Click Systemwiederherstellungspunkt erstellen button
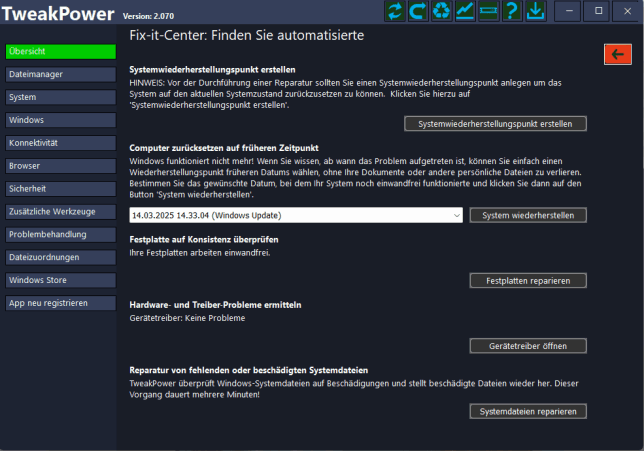Viewport: 644px width, 451px height. pos(495,124)
